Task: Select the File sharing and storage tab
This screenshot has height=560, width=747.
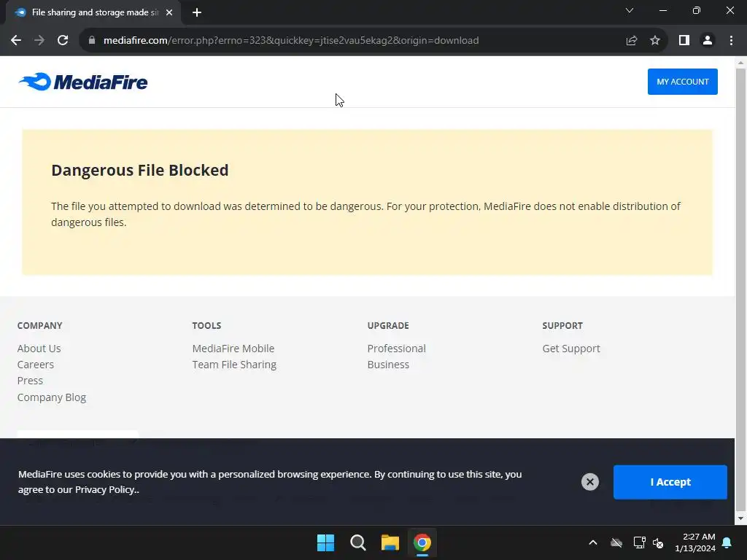Action: pos(93,13)
